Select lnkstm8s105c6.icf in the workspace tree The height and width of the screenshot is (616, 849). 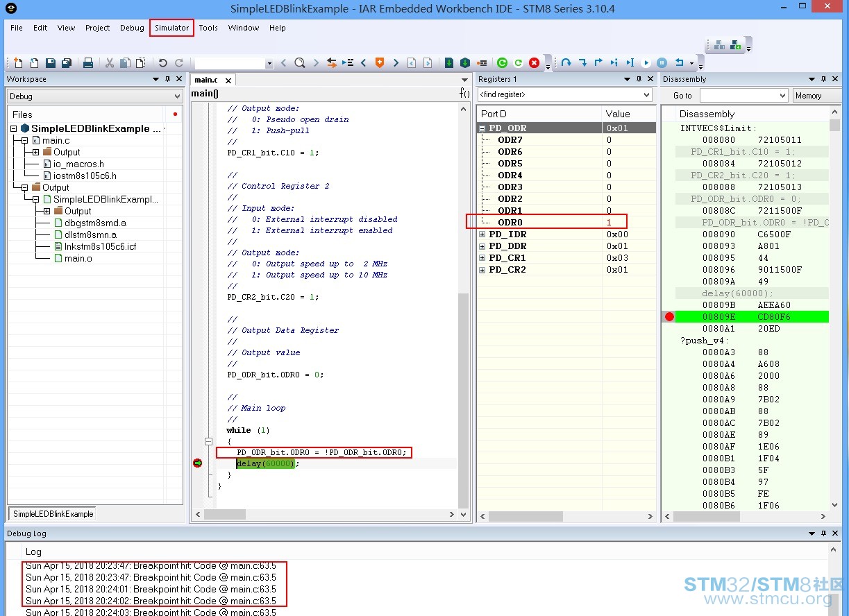coord(94,246)
